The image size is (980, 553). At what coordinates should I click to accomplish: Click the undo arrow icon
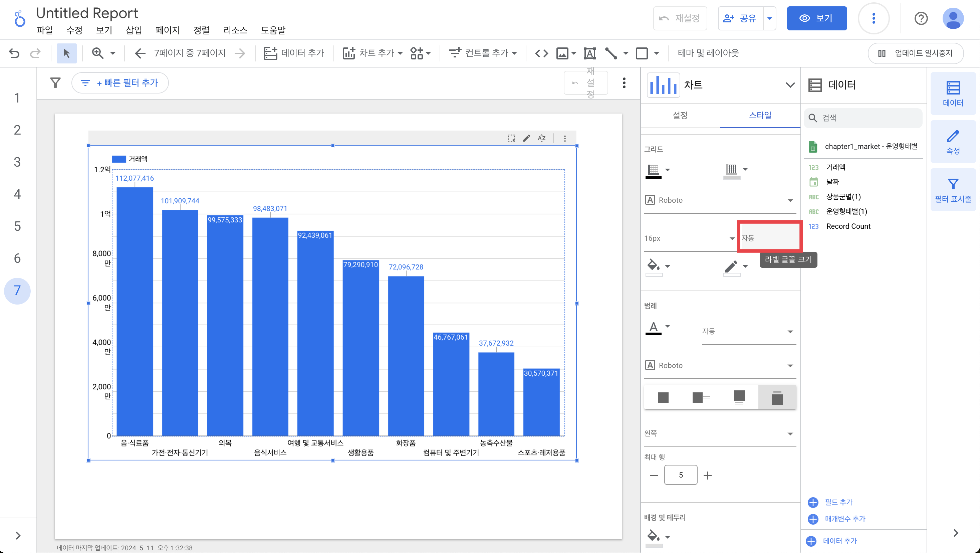click(x=14, y=53)
